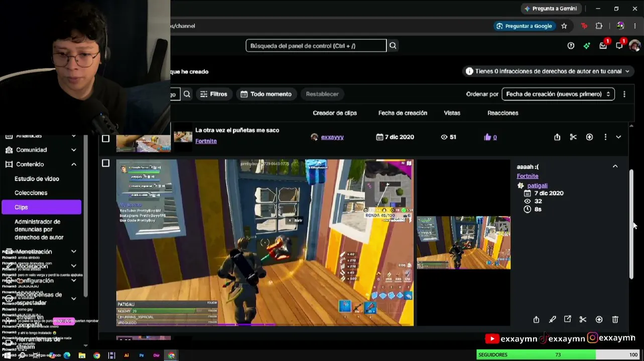
Task: Click the dashboard search input field
Action: coord(316,46)
